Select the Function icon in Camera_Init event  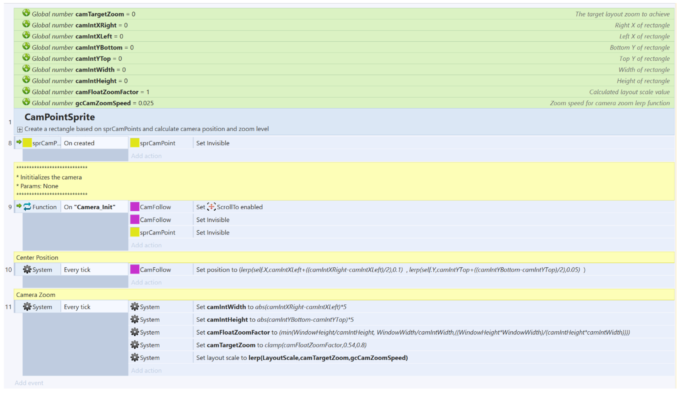pos(27,206)
